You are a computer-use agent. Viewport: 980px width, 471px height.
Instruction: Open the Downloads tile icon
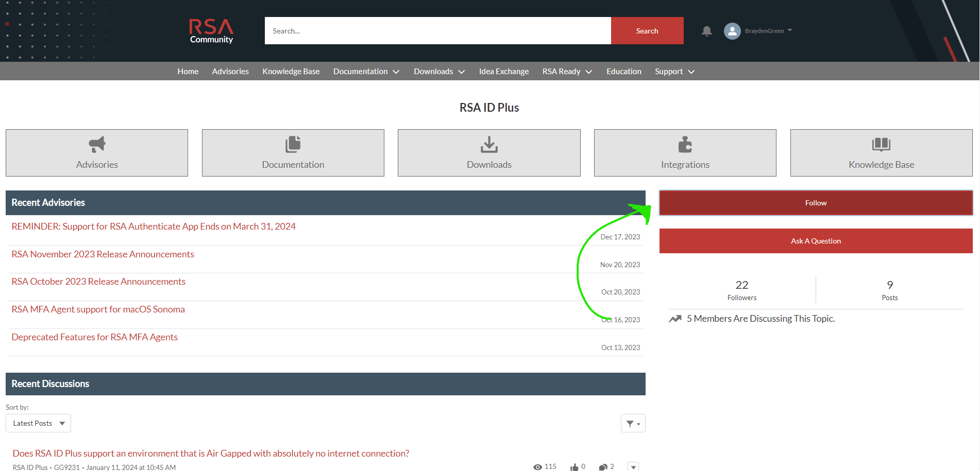click(x=489, y=145)
